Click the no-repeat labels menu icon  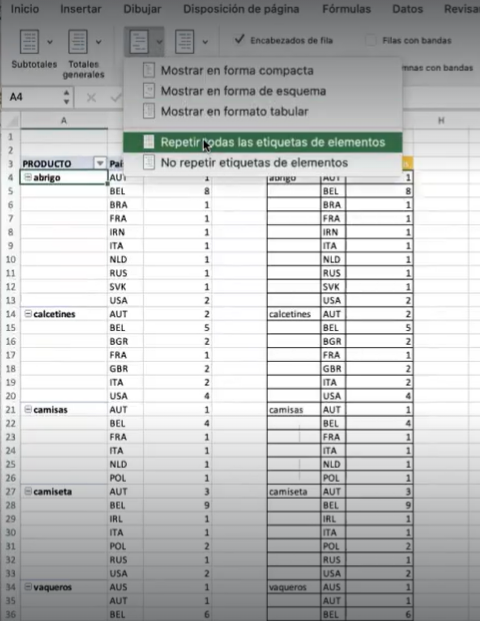pyautogui.click(x=149, y=162)
